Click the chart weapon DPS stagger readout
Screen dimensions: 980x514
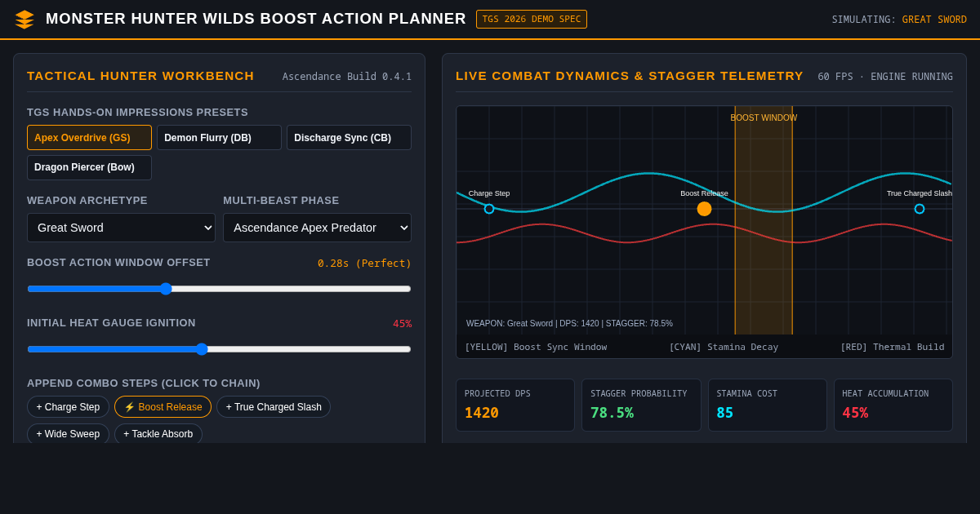[569, 324]
